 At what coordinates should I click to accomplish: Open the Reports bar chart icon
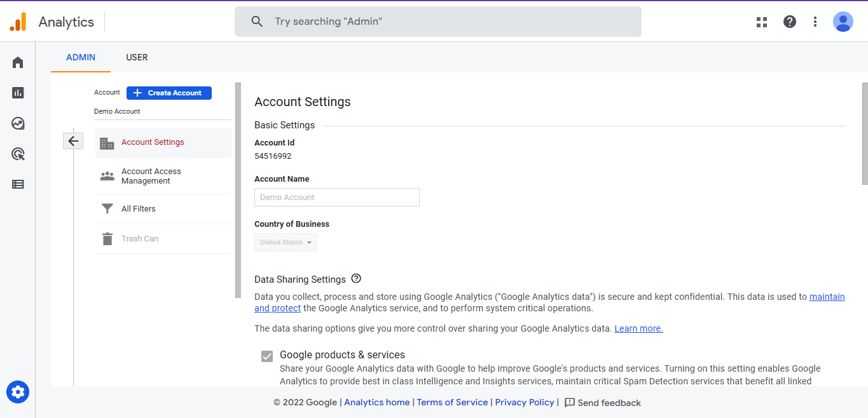tap(18, 93)
